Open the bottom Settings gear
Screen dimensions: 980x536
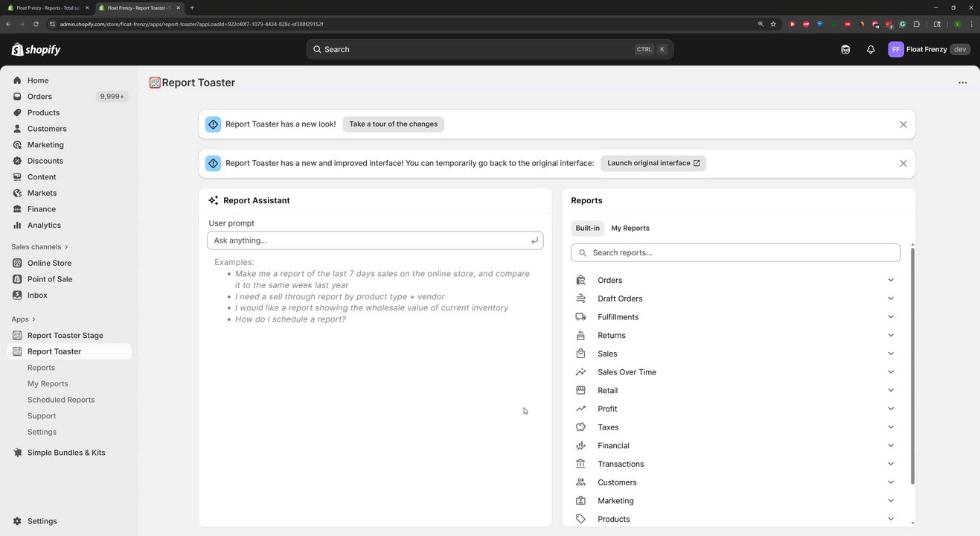pos(42,521)
